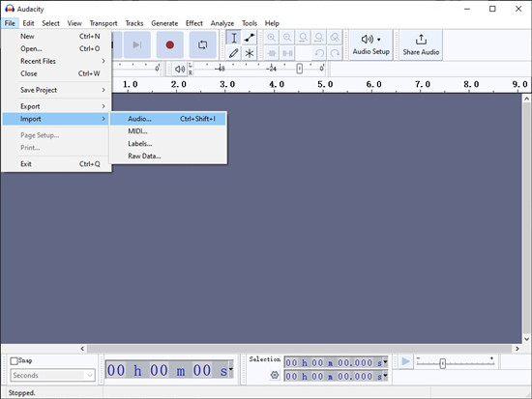Enable the Snap checkbox
This screenshot has width=532, height=399.
[x=14, y=361]
